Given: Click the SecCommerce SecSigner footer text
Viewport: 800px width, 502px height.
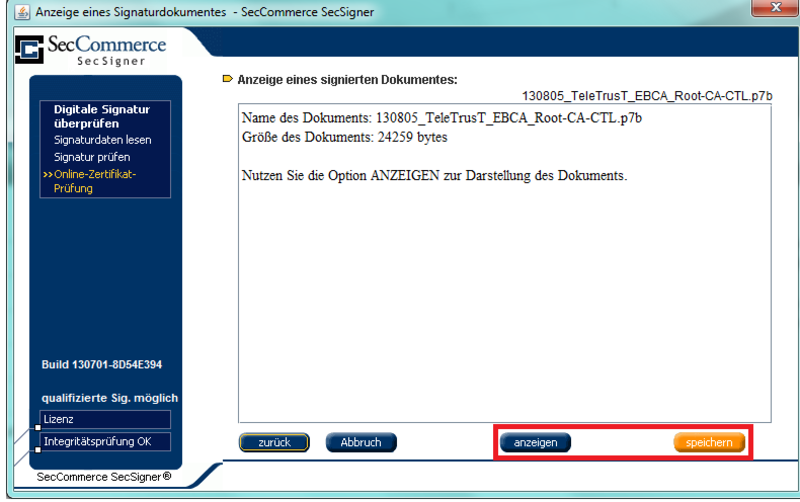Looking at the screenshot, I should (x=104, y=476).
